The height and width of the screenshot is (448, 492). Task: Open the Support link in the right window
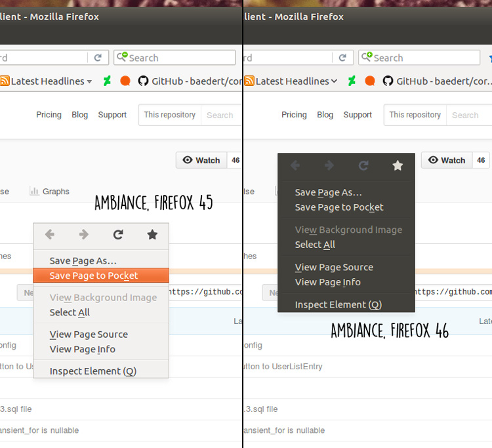click(x=358, y=115)
